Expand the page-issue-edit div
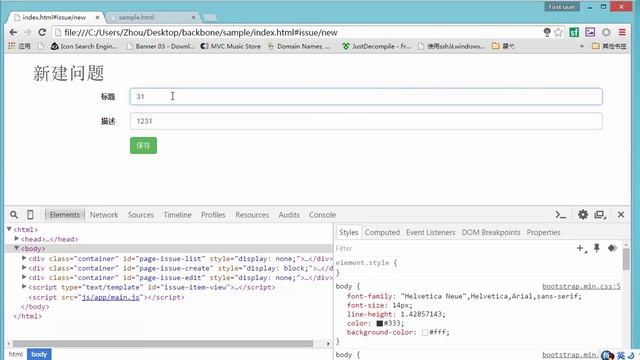 point(24,277)
